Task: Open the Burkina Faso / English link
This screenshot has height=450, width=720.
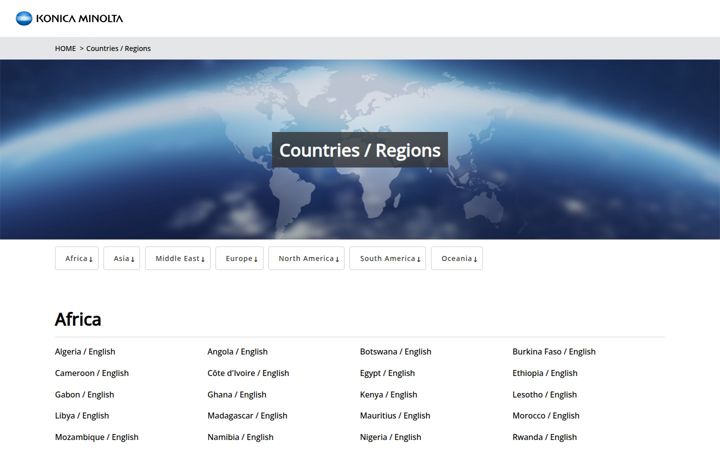Action: tap(554, 352)
